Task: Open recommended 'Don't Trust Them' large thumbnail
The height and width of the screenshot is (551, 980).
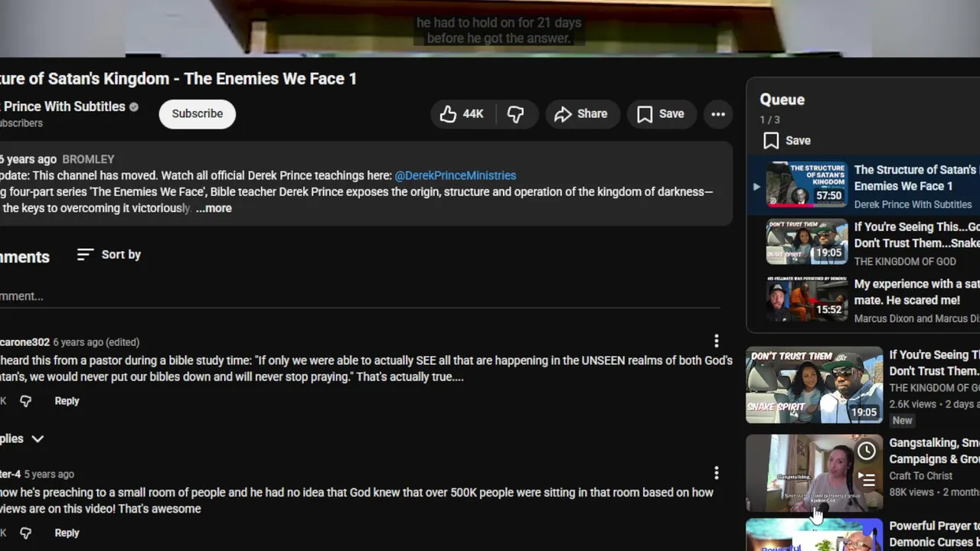Action: [x=815, y=385]
